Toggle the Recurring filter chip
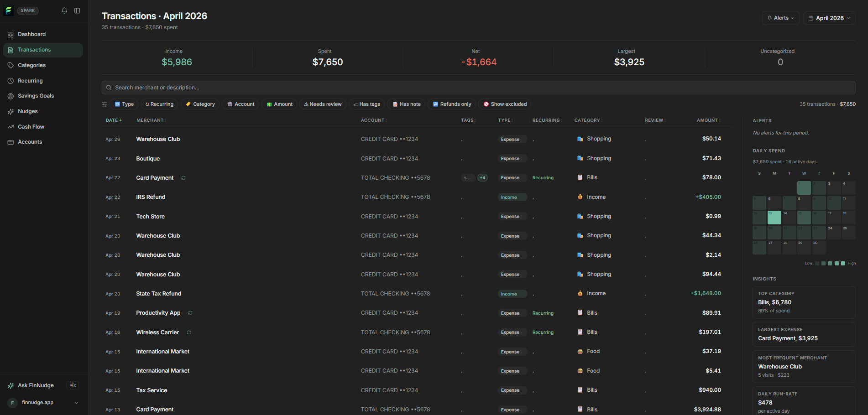The width and height of the screenshot is (868, 415). click(159, 104)
